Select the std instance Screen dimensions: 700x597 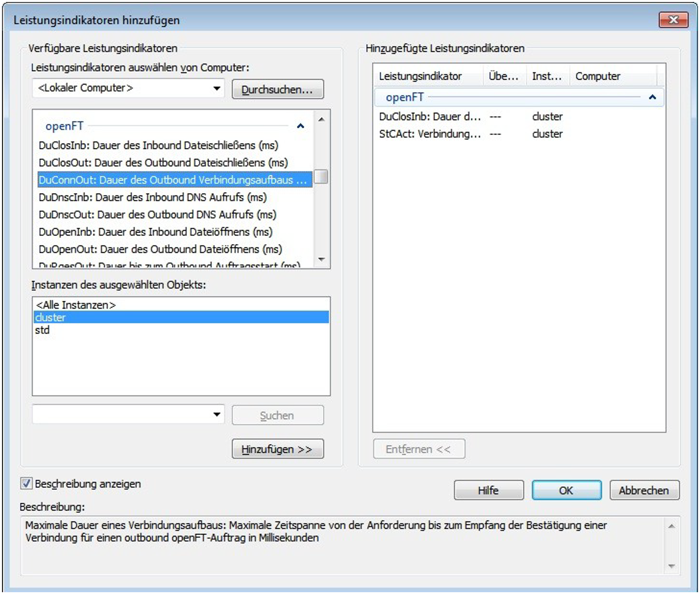(x=42, y=330)
